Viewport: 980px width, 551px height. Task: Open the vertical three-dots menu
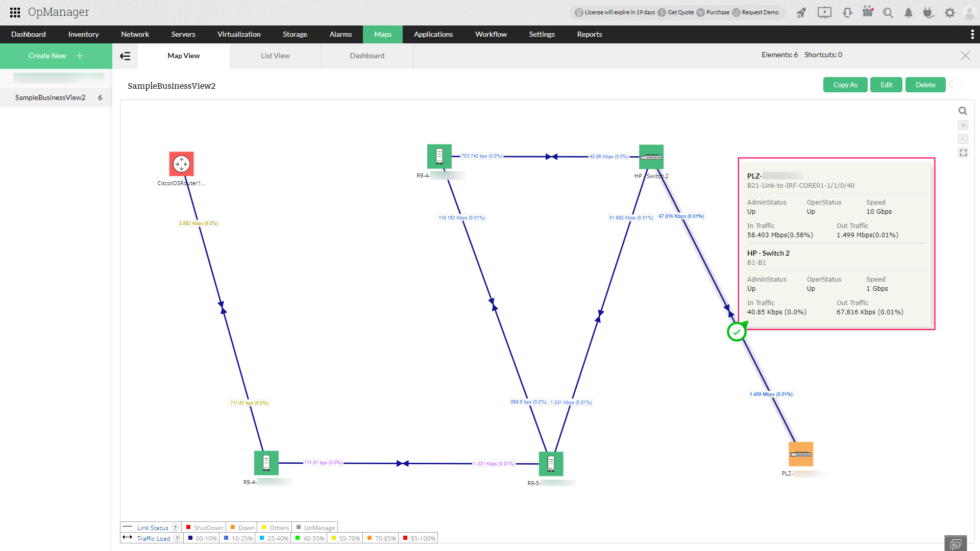972,34
